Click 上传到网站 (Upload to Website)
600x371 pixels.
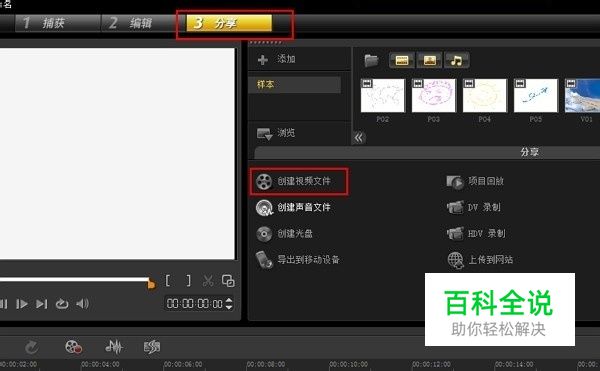[x=480, y=260]
